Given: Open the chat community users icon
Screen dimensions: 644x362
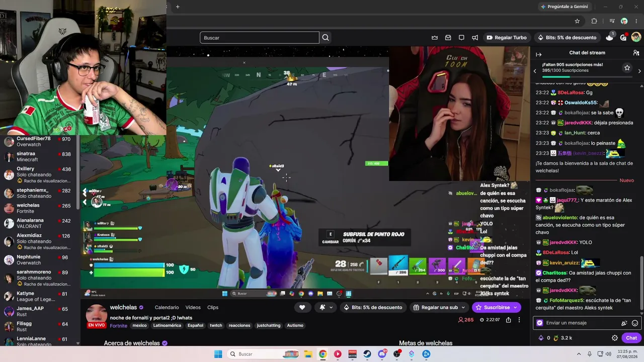Looking at the screenshot, I should 636,53.
